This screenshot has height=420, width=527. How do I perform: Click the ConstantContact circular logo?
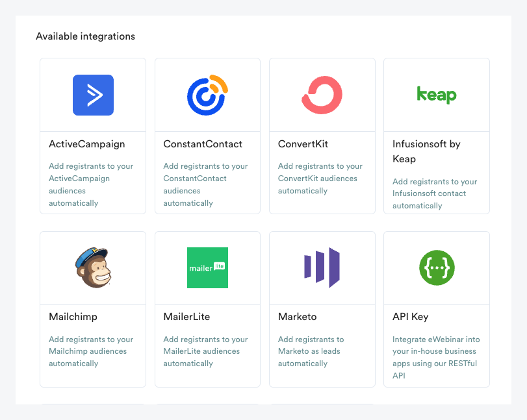tap(207, 95)
